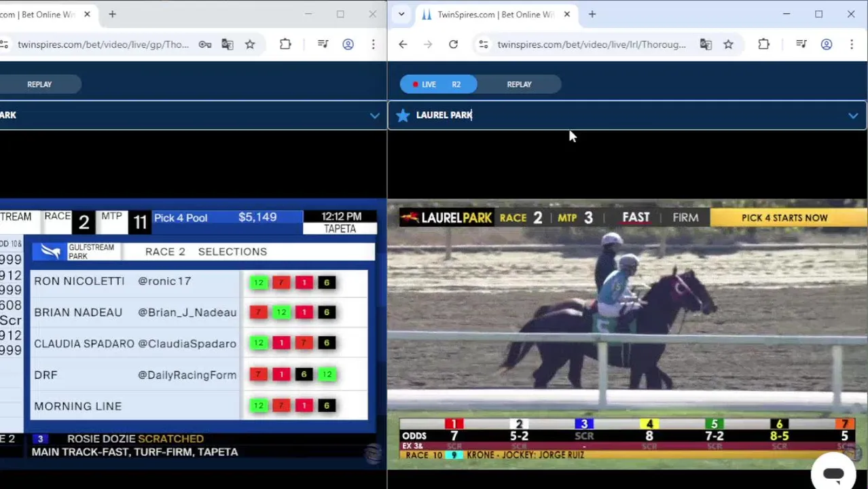The width and height of the screenshot is (868, 489).
Task: Open three-dot Chrome menu in left browser
Action: [x=373, y=44]
